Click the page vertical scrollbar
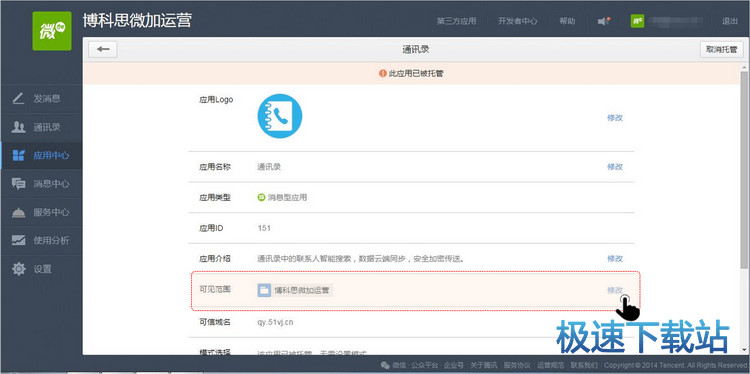The width and height of the screenshot is (750, 374). [x=744, y=170]
